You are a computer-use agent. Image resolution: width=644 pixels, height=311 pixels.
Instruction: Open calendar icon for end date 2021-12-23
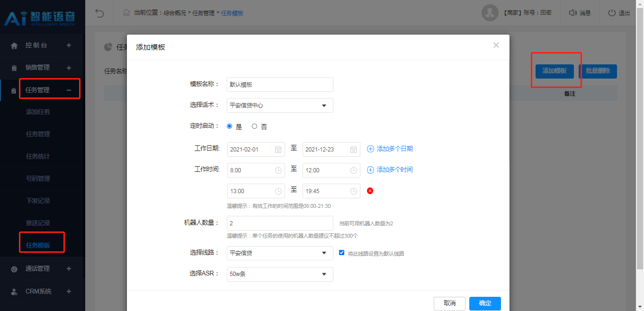tap(354, 150)
